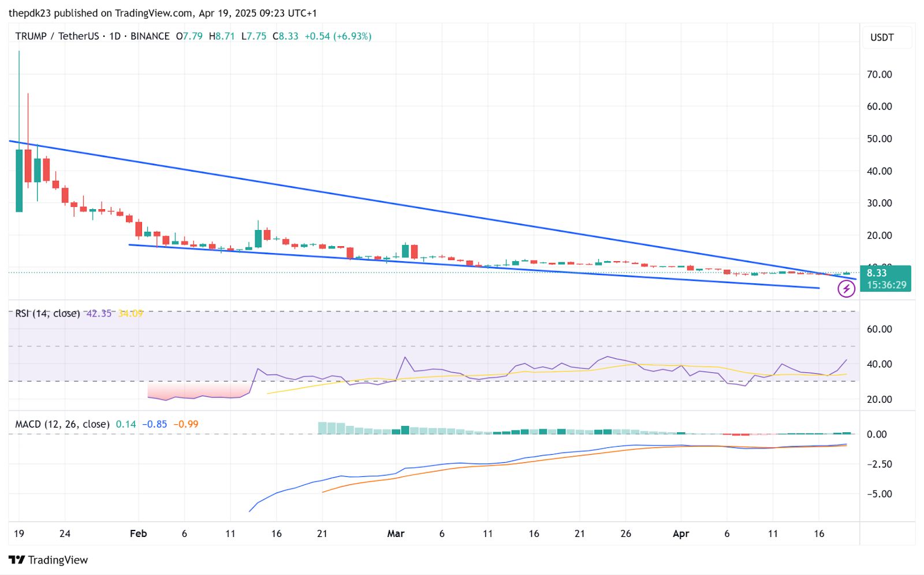Image resolution: width=924 pixels, height=575 pixels.
Task: Click the RSI value 42.35 readout
Action: (x=99, y=313)
